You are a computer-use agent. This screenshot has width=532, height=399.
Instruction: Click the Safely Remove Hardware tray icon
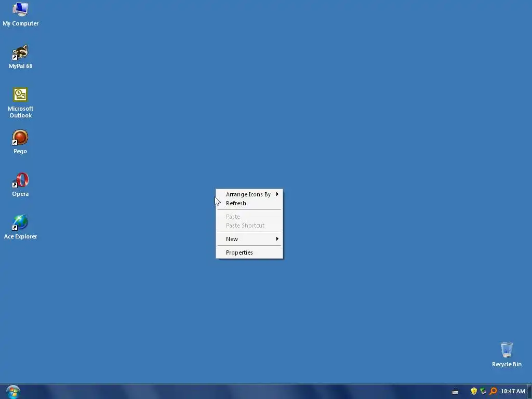pos(483,391)
